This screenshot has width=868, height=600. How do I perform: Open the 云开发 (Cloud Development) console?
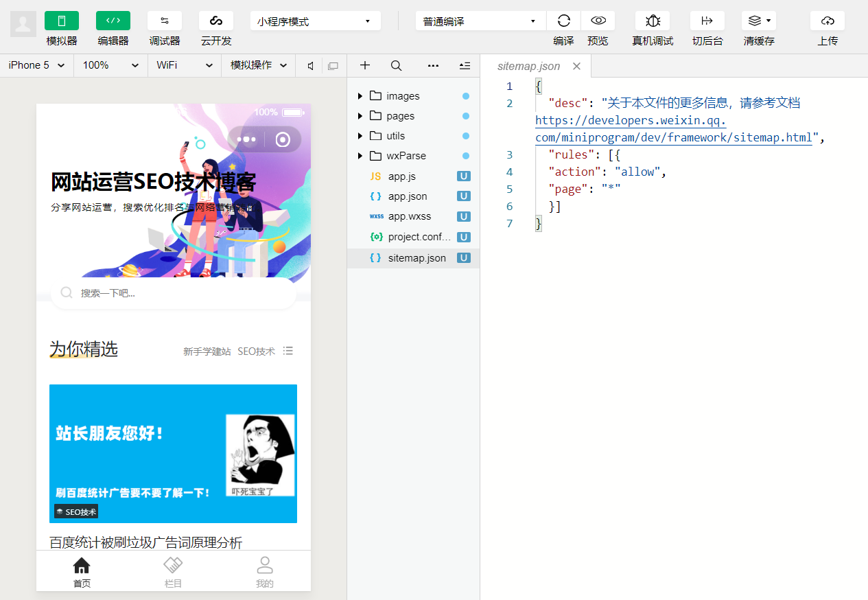(215, 27)
